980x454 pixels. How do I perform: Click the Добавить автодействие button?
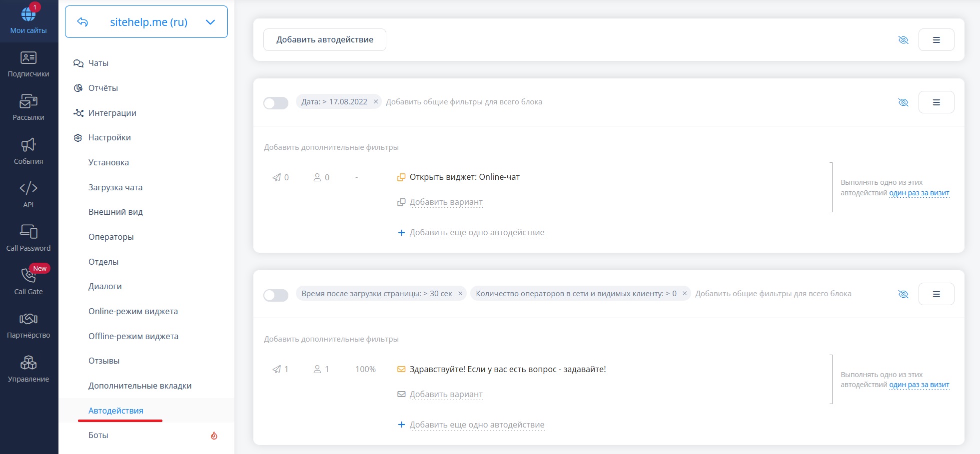tap(324, 40)
